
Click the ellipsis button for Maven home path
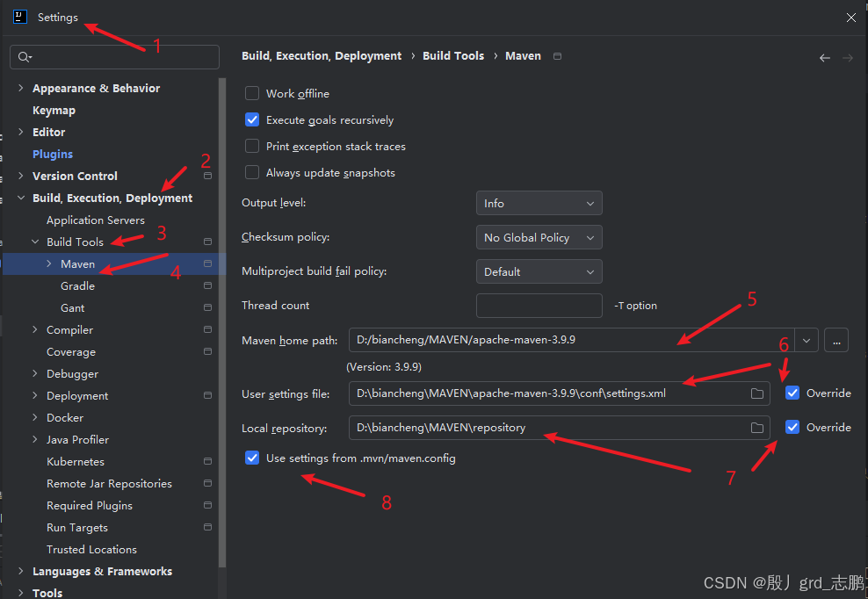tap(835, 340)
